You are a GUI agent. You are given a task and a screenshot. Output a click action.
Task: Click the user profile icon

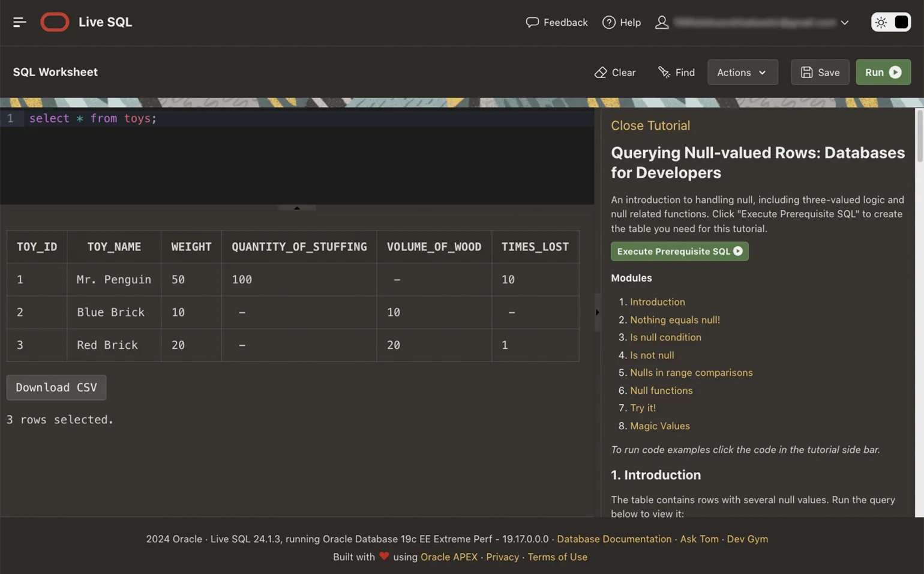(661, 22)
